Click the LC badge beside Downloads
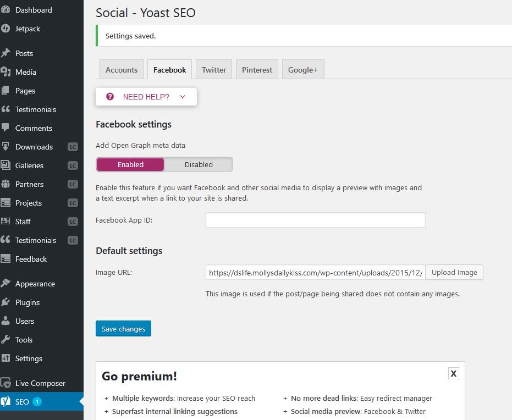 73,147
